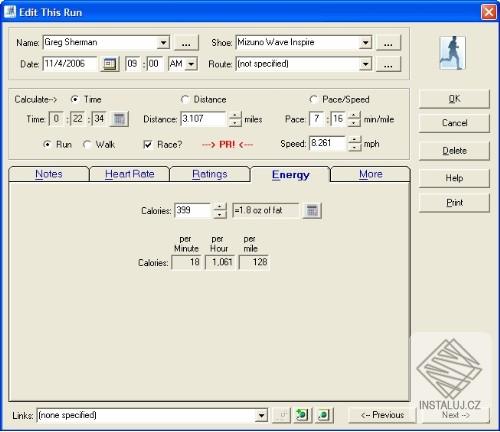Click the Speed field showing 8.261
Viewport: 500px width, 432px height.
pos(327,144)
